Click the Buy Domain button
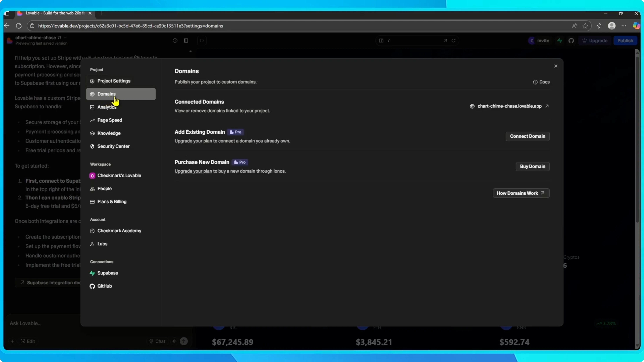Screen dimensions: 644x362 coord(533,166)
